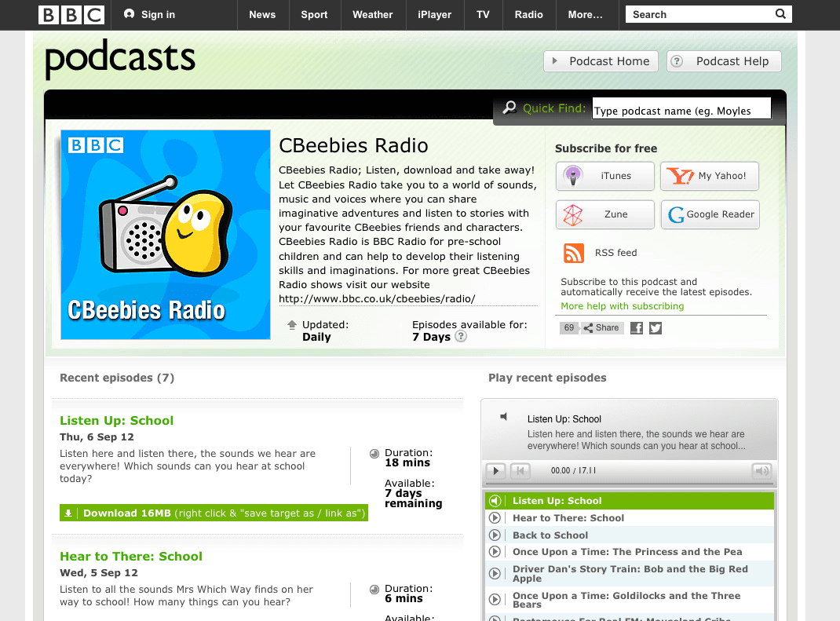Click the CBeebies Radio heading
Screen dimensions: 840x621
pos(353,146)
